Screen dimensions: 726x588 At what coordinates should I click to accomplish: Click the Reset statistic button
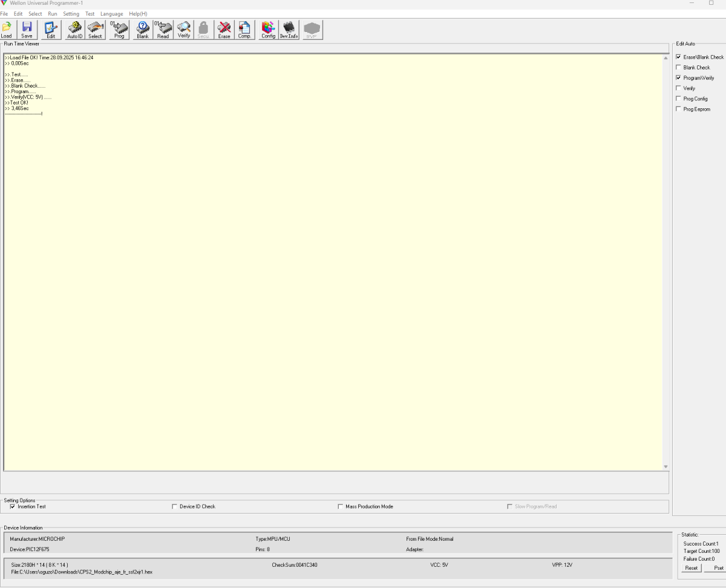(x=692, y=568)
